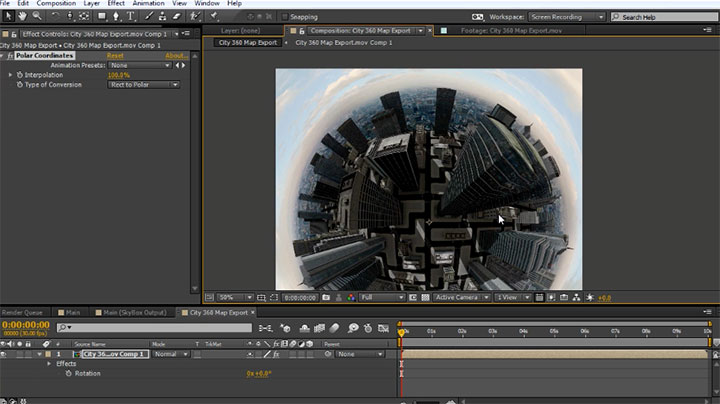720x404 pixels.
Task: Click the timeline layer search field
Action: 154,328
